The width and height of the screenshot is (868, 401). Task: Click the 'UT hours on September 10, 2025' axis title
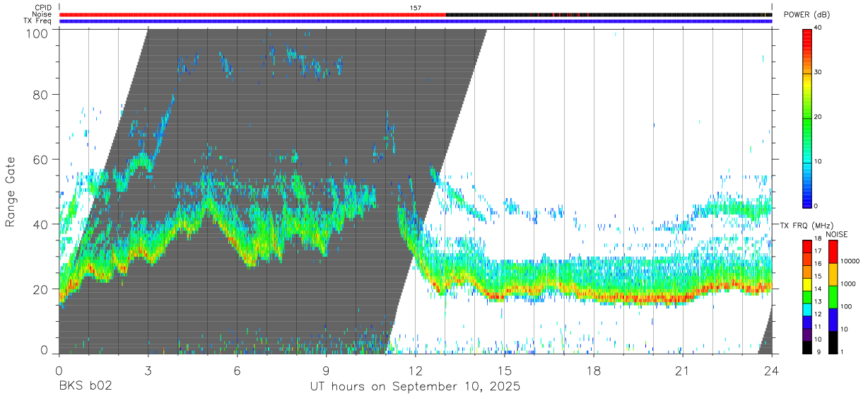coord(415,387)
